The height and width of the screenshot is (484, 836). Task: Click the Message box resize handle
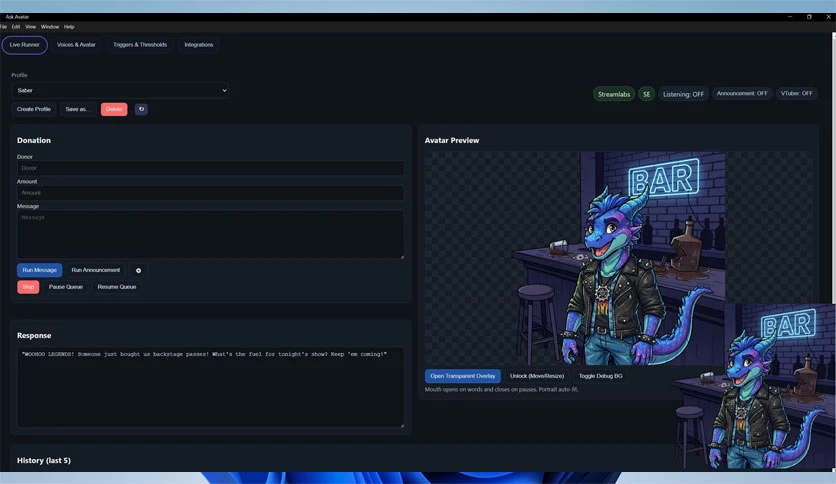click(402, 257)
